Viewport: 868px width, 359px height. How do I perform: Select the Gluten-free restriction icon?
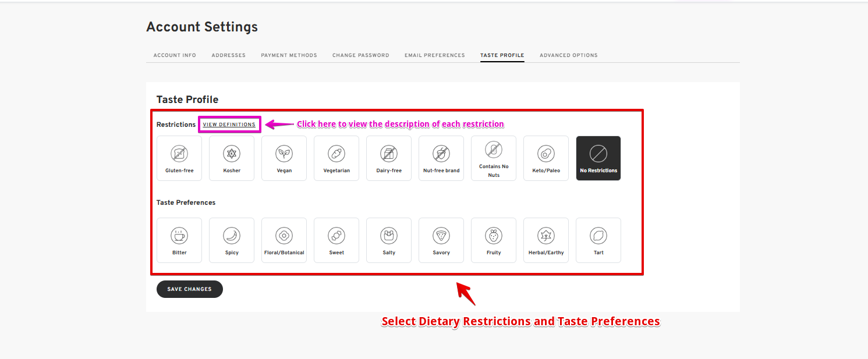pyautogui.click(x=179, y=154)
